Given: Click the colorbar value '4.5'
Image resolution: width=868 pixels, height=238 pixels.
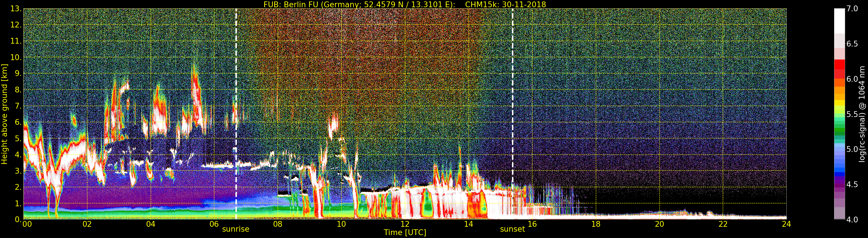Looking at the screenshot, I should pos(852,185).
